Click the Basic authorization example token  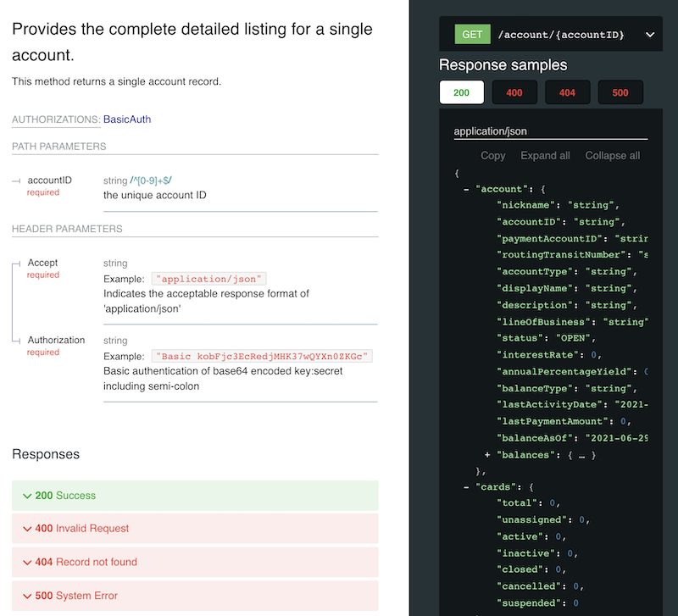(x=263, y=356)
